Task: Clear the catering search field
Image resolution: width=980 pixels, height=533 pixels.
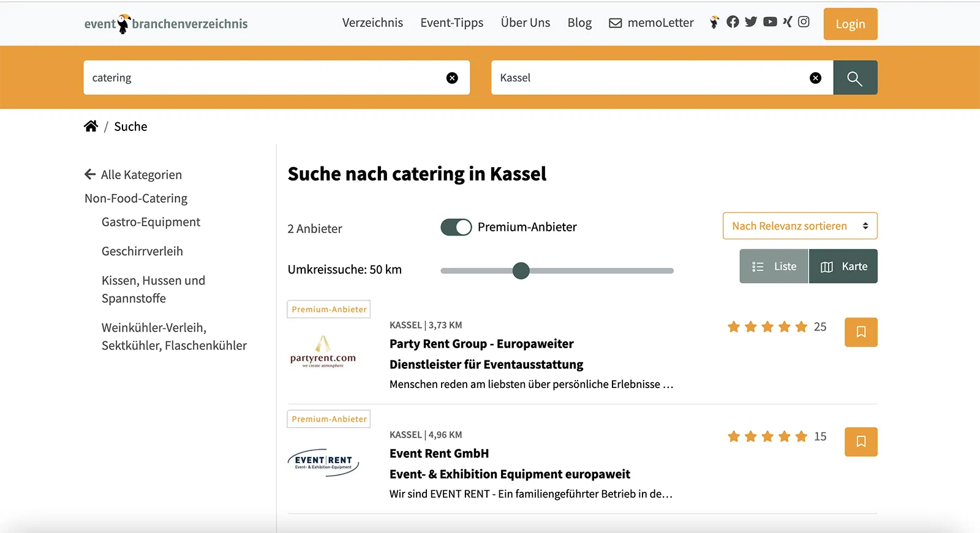Action: 452,78
